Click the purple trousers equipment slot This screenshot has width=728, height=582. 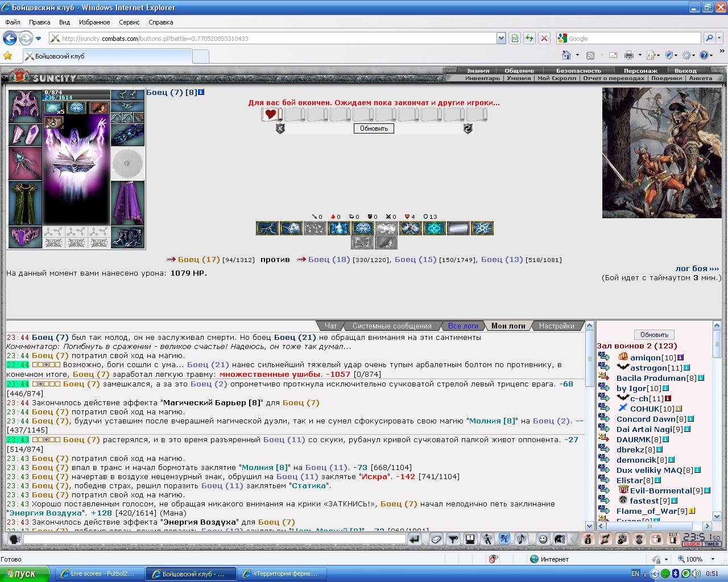click(127, 203)
